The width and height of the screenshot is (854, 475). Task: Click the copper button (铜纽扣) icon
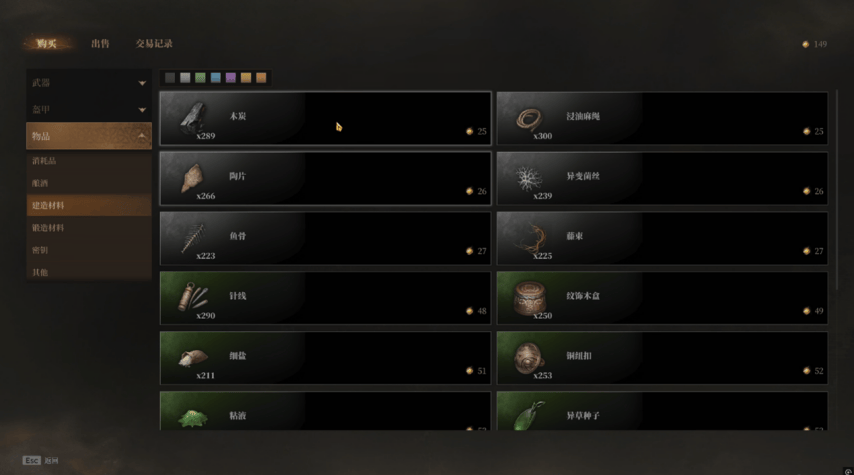pos(528,357)
